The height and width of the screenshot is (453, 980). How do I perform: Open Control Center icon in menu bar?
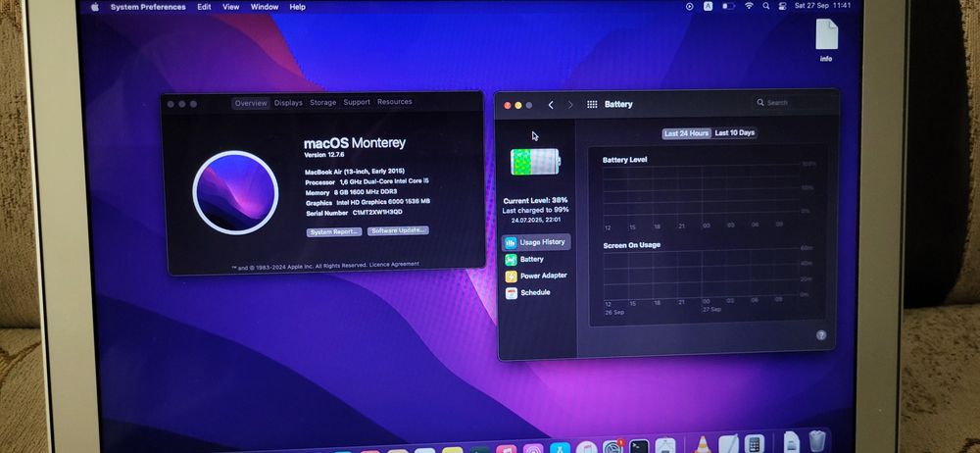(x=782, y=6)
